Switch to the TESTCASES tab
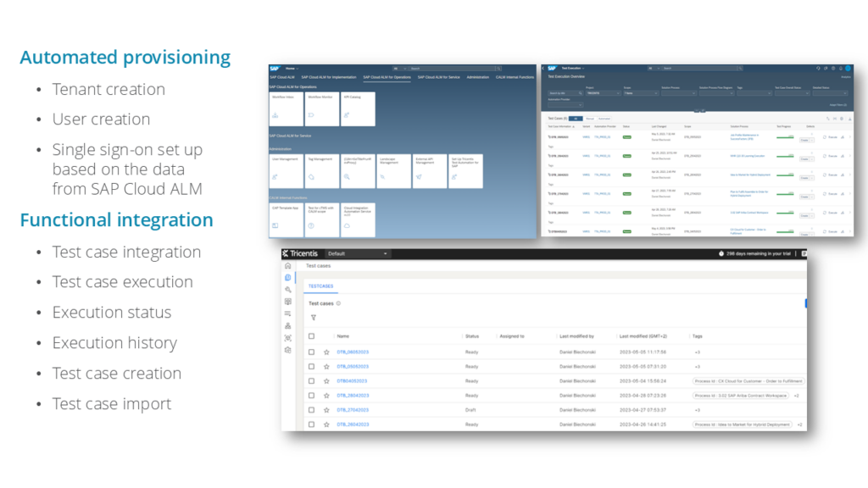This screenshot has width=868, height=488. click(320, 284)
